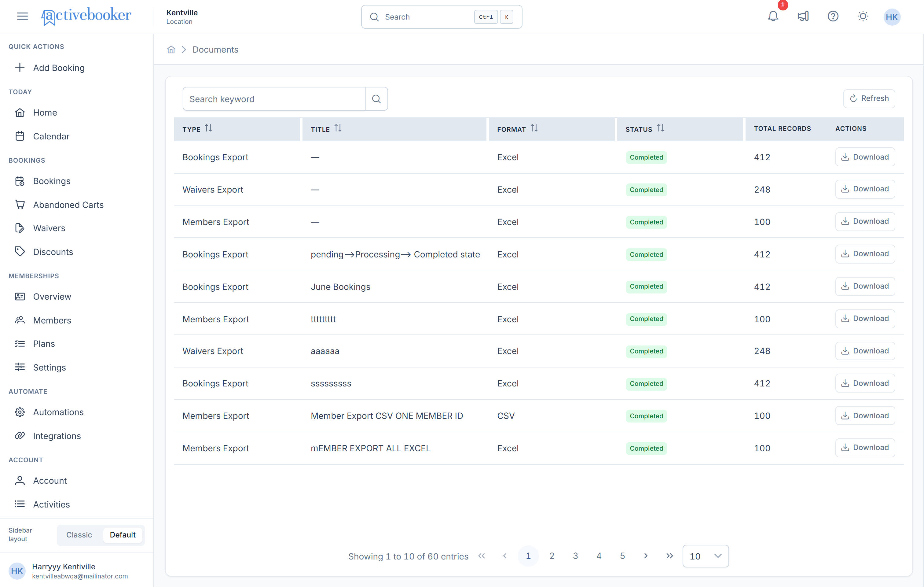Click the Search keyword input field
This screenshot has height=587, width=924.
(x=274, y=99)
